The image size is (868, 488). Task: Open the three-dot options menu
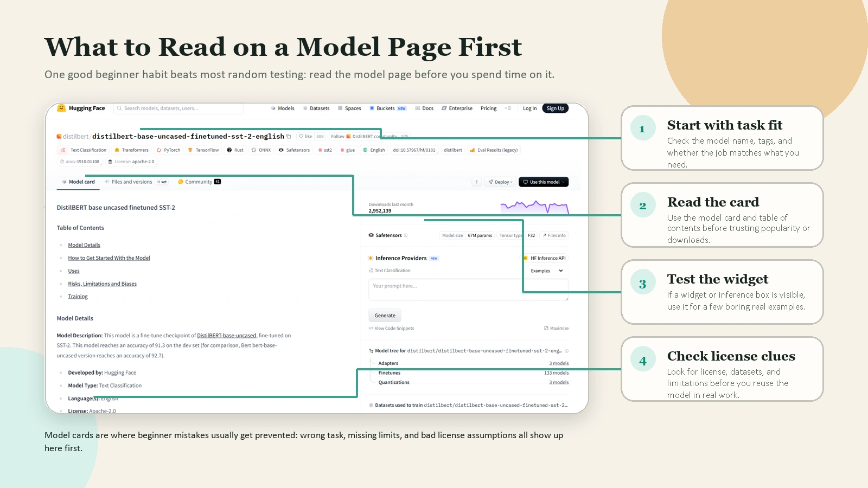[477, 182]
